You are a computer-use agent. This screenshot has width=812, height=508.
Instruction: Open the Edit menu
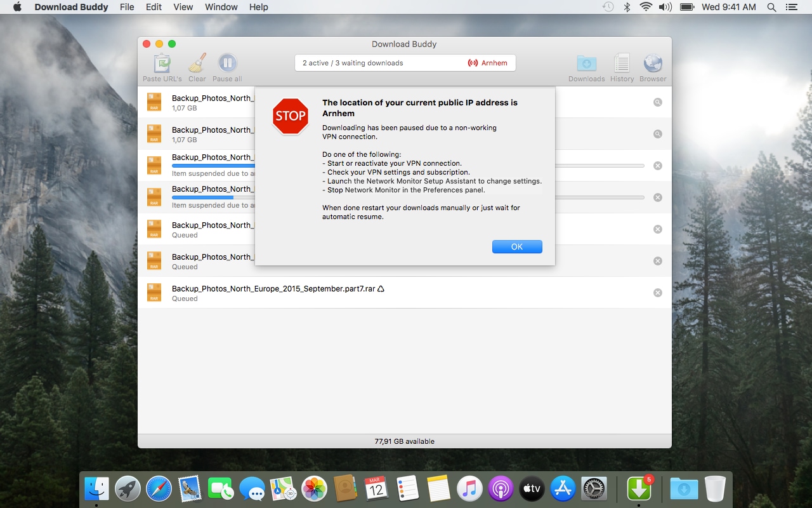(x=154, y=7)
